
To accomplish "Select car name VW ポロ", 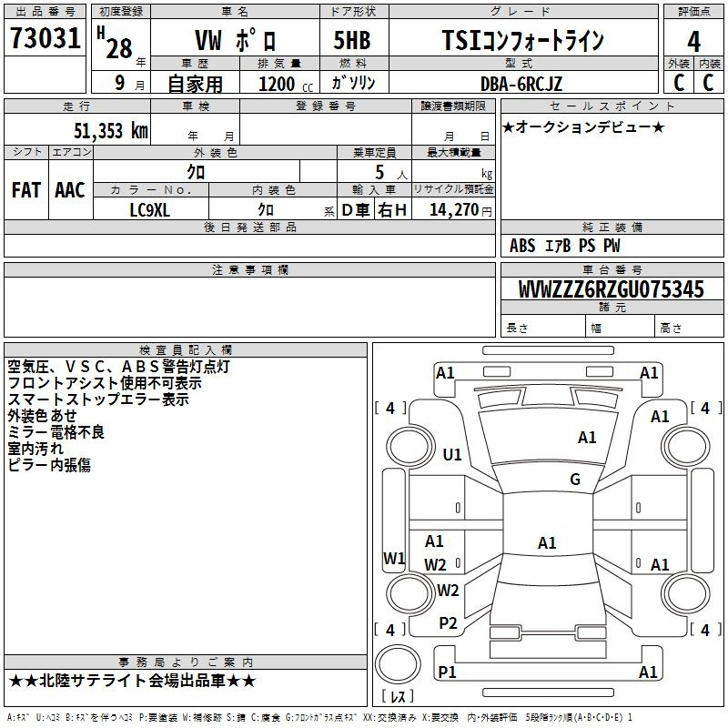I will [x=235, y=40].
